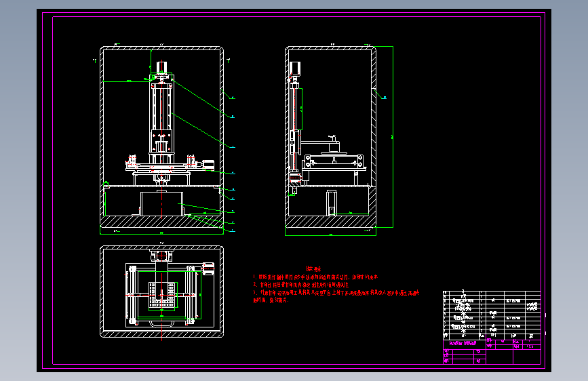Select the motor at the top view's right edge
Viewport: 588px width, 381px height.
(x=208, y=268)
